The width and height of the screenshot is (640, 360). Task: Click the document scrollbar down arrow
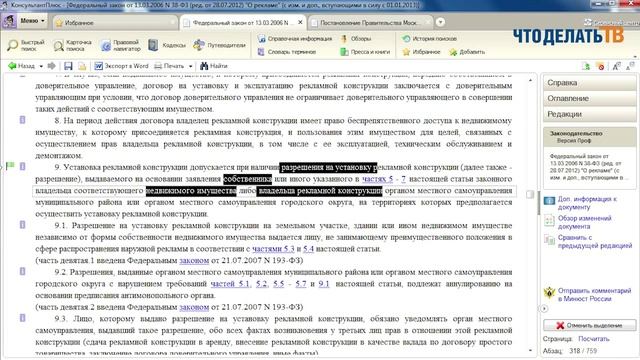[x=530, y=350]
